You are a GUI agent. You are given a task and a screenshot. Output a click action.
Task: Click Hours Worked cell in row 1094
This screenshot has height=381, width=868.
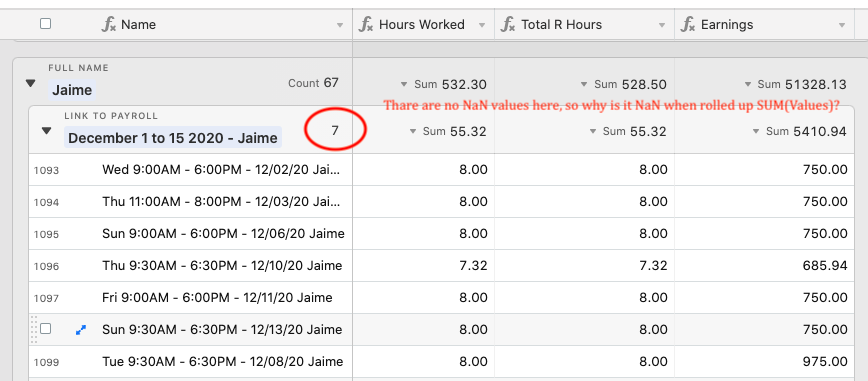(423, 202)
